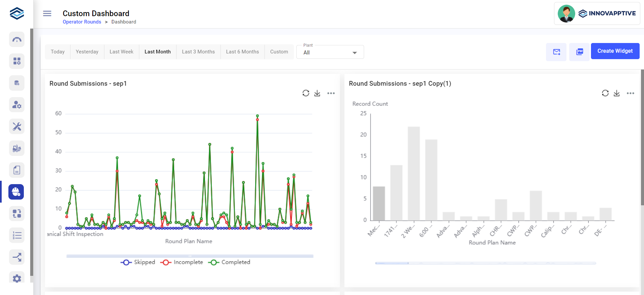Click the hamburger menu icon
Viewport: 644px width, 295px height.
pos(47,13)
